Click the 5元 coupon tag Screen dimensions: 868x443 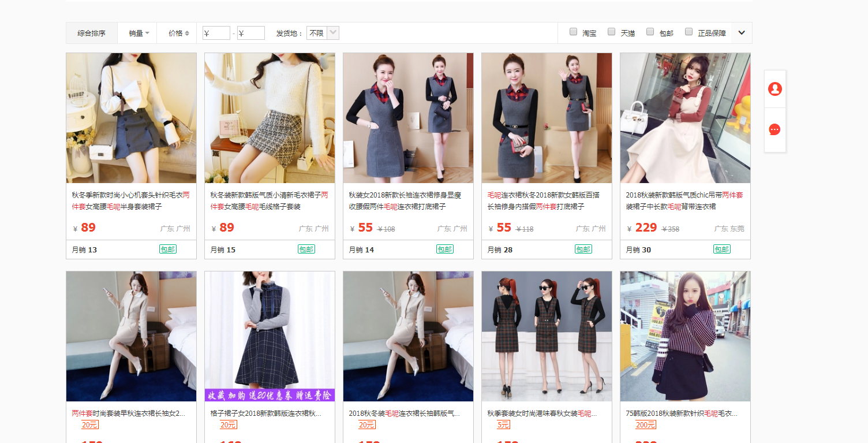(503, 425)
